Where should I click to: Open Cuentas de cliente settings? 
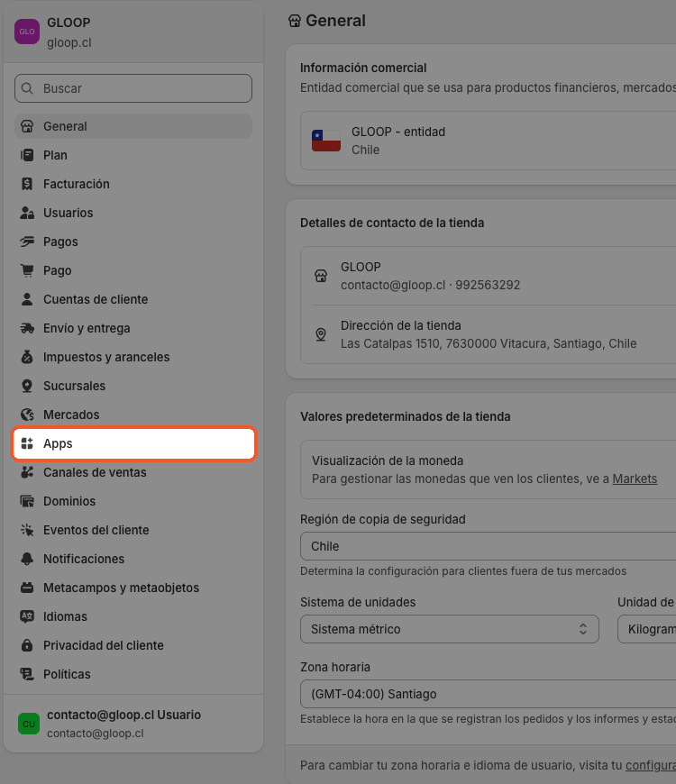133,299
